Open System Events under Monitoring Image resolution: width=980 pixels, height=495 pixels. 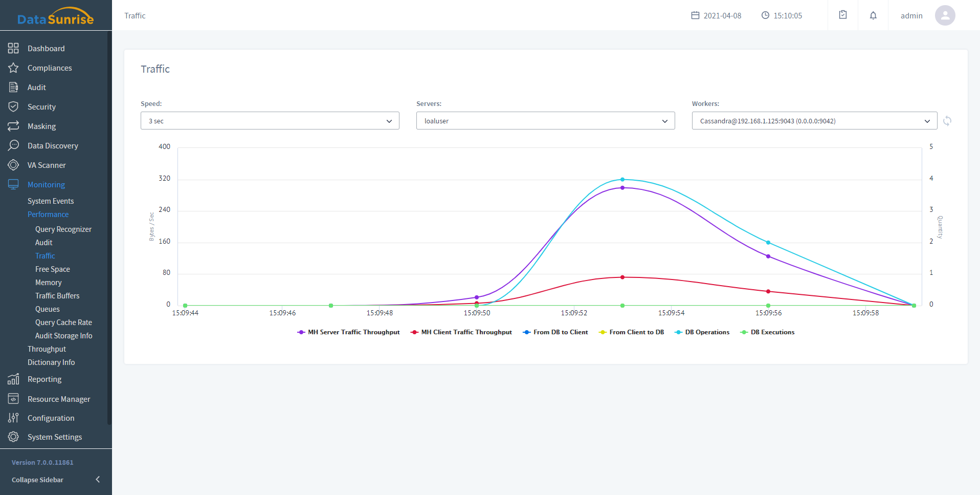click(x=51, y=201)
